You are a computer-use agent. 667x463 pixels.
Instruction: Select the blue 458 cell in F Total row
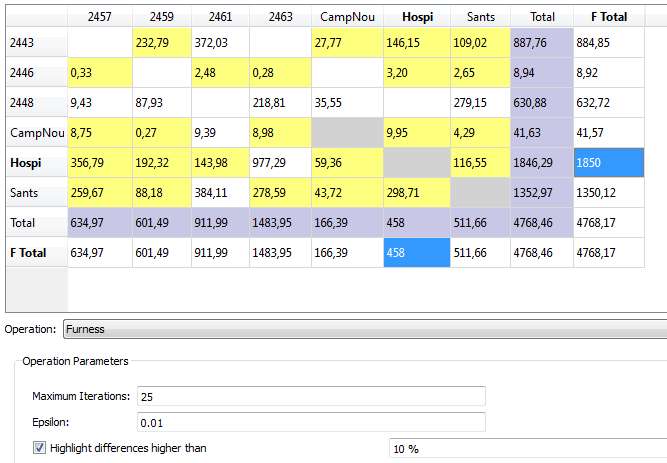point(414,253)
